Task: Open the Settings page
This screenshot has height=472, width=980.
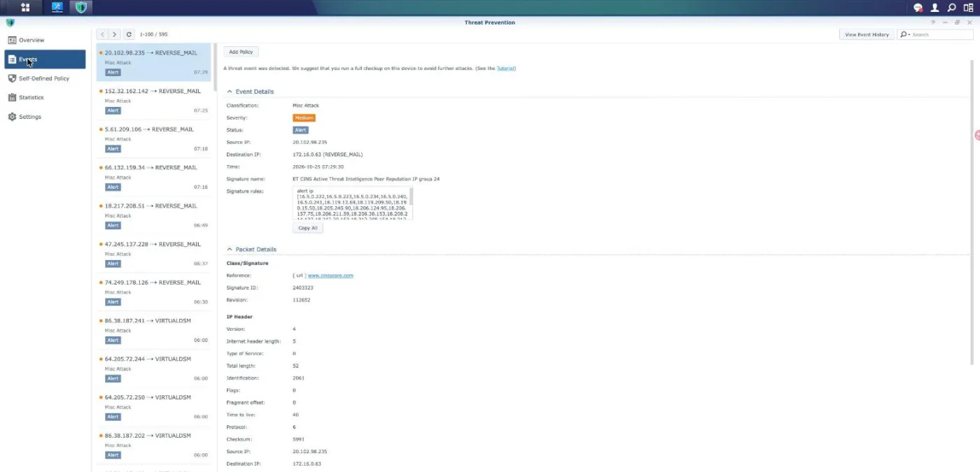Action: (45, 117)
